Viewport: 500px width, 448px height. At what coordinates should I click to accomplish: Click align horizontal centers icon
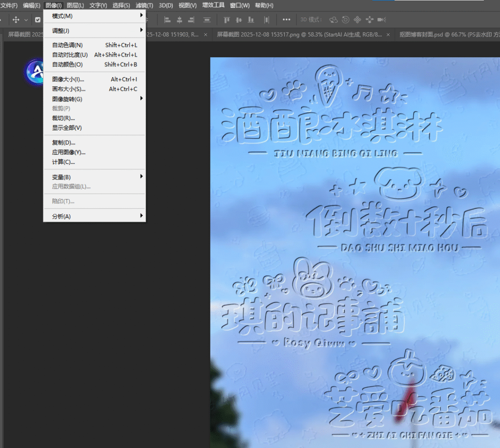pos(179,20)
